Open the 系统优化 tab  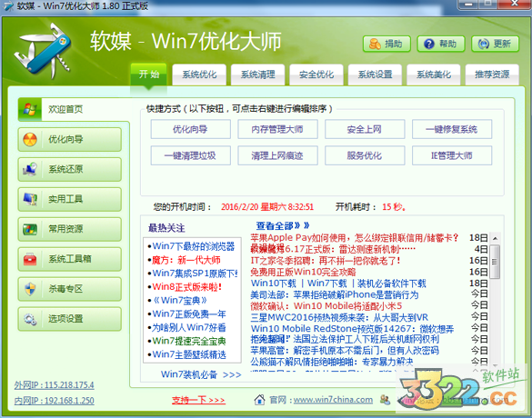(x=199, y=75)
